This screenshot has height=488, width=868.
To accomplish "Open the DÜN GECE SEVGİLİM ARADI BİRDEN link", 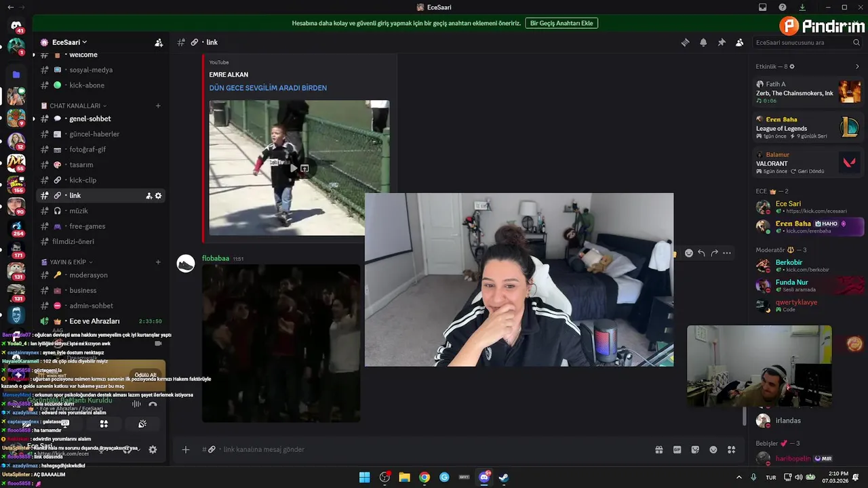I will pos(268,88).
